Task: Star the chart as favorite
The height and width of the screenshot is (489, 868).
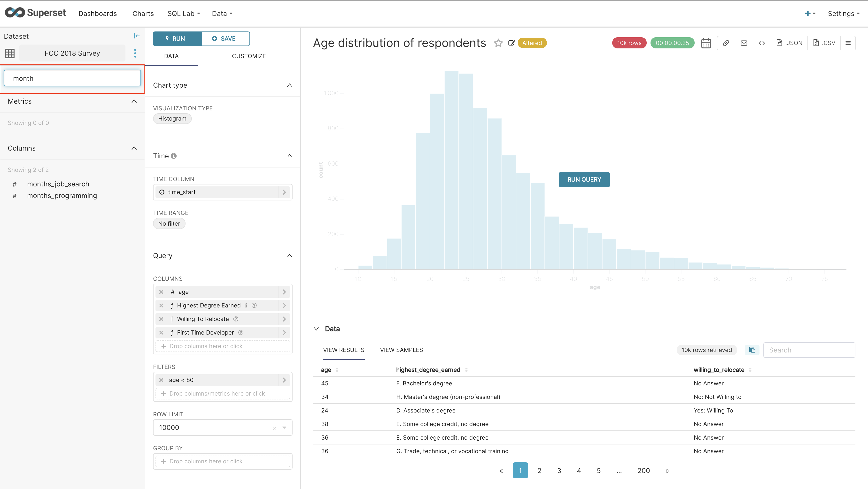Action: click(x=498, y=43)
